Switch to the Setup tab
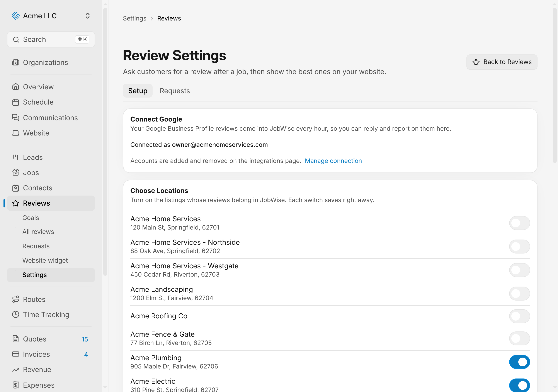558x392 pixels. pyautogui.click(x=138, y=91)
